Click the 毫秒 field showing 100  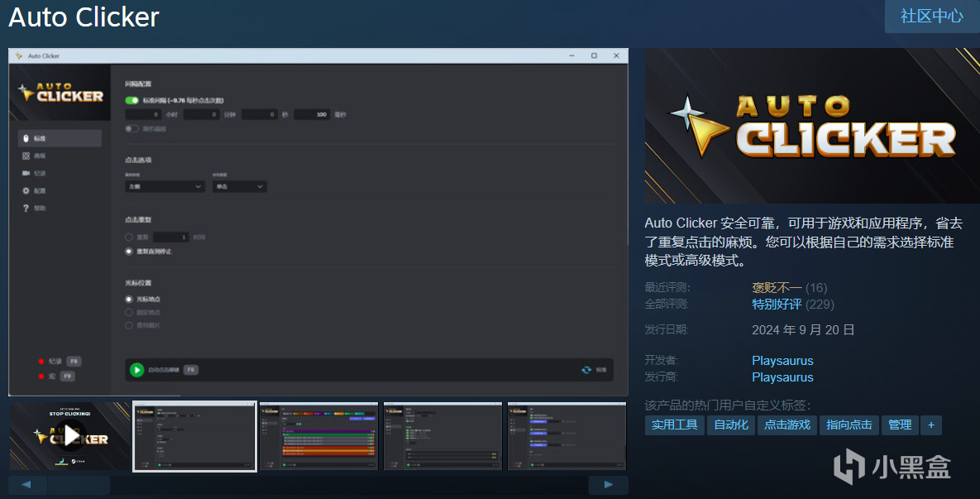point(312,114)
